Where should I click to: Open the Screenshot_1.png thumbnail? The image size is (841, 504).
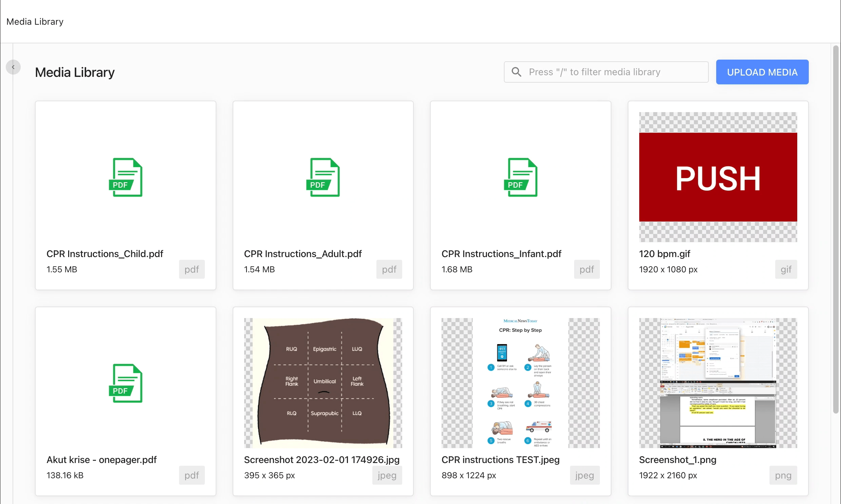(718, 382)
